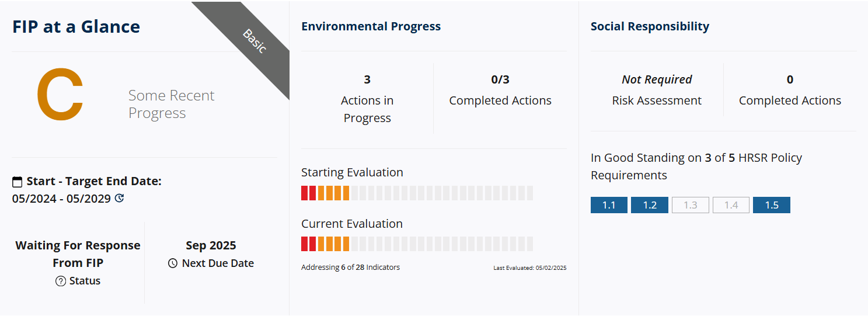The width and height of the screenshot is (868, 316).
Task: Select HRSR policy requirement badge 1.2
Action: coord(649,205)
